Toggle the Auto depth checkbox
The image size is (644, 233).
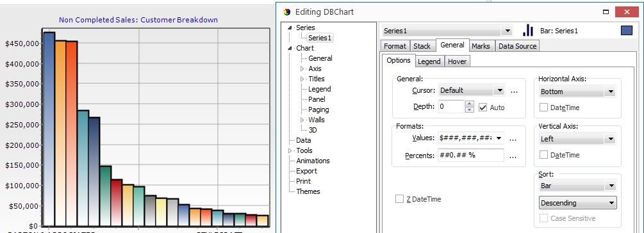[483, 108]
